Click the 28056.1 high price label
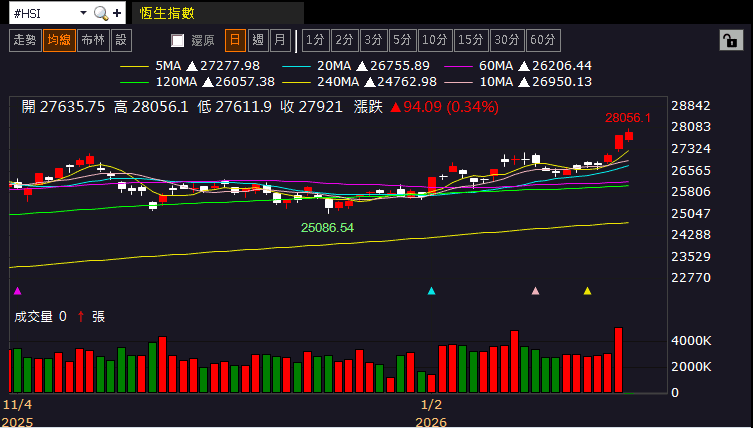Image resolution: width=753 pixels, height=428 pixels. click(628, 118)
